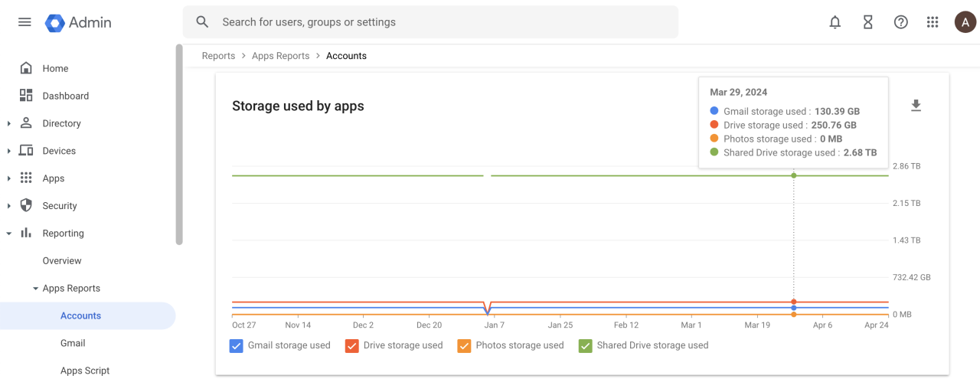Open the notifications bell
980x379 pixels.
[x=835, y=22]
